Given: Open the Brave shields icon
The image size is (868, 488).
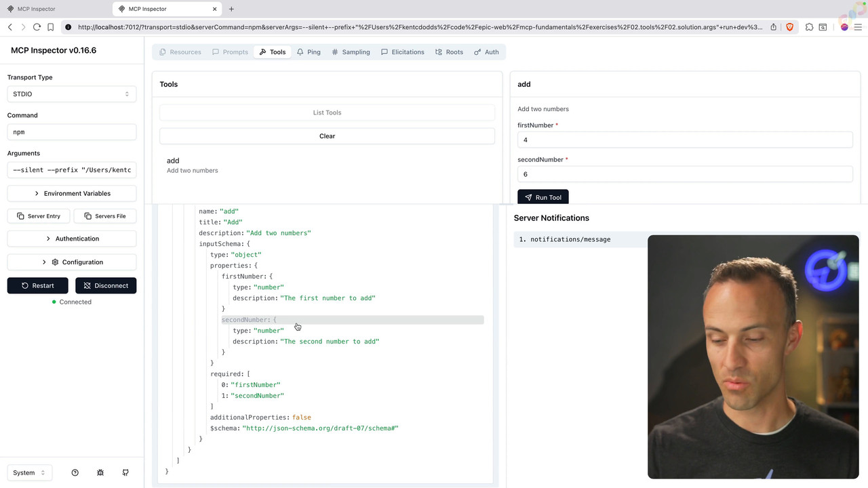Looking at the screenshot, I should (789, 27).
